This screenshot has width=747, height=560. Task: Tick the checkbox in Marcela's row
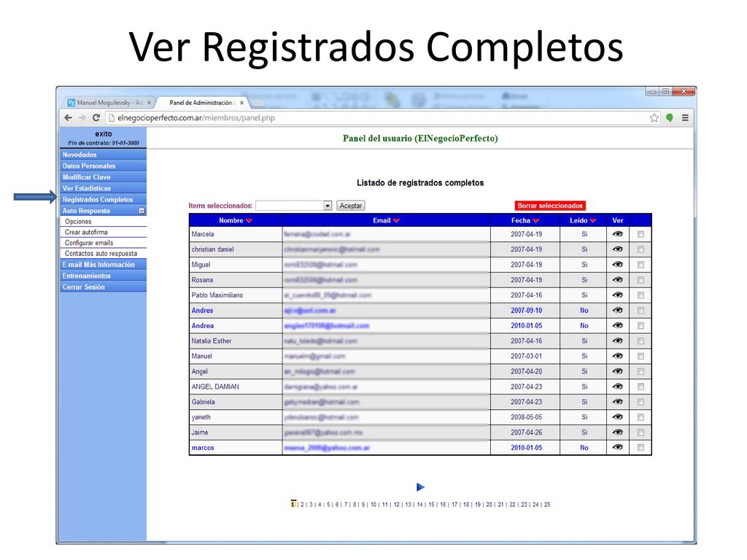[640, 234]
